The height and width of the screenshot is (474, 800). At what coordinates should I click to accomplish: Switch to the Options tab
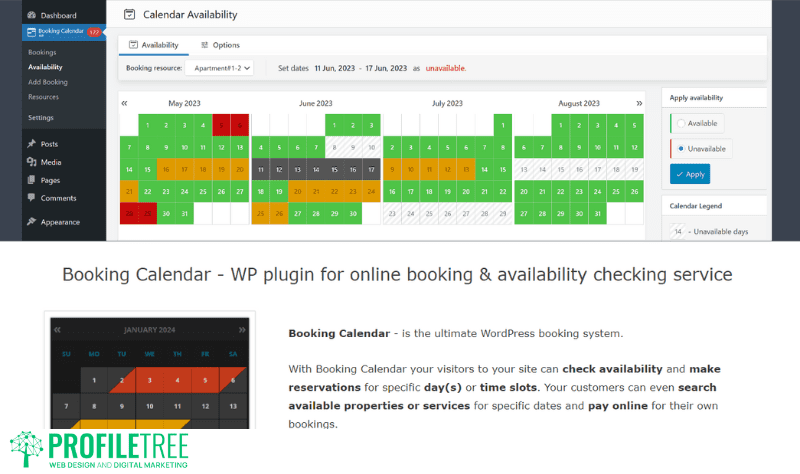pos(220,45)
